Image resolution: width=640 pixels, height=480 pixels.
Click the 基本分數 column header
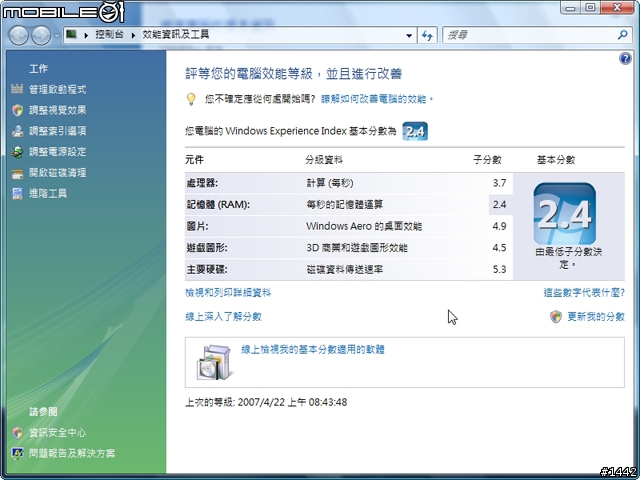(x=556, y=160)
